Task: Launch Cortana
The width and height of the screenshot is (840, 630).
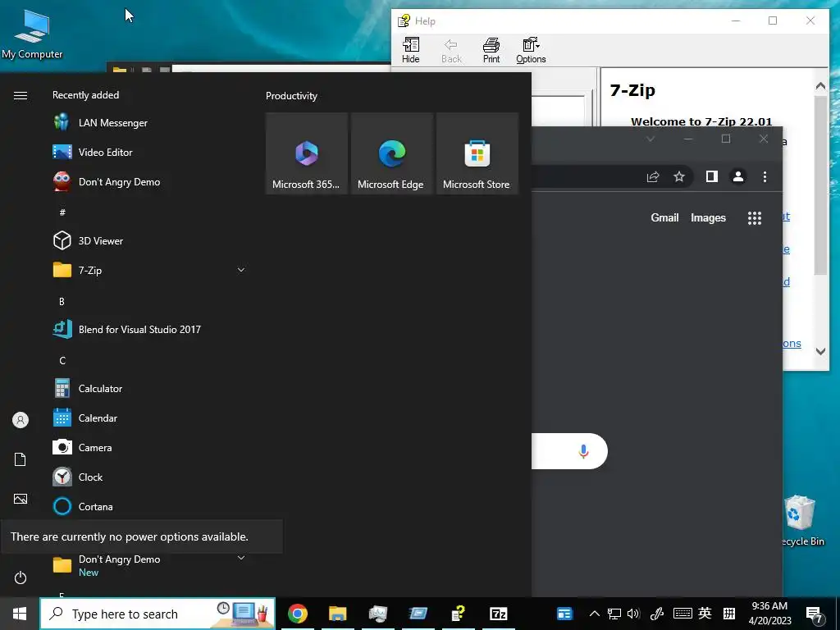Action: (150, 506)
